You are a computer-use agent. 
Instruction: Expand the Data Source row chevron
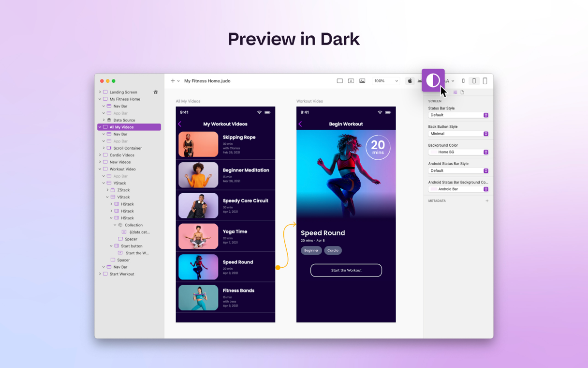(103, 120)
